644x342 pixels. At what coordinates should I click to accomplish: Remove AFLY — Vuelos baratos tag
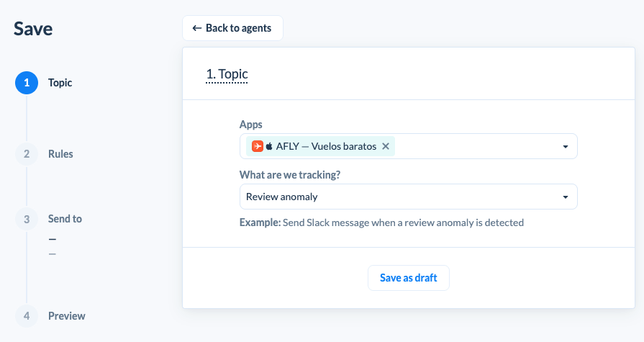(x=386, y=146)
